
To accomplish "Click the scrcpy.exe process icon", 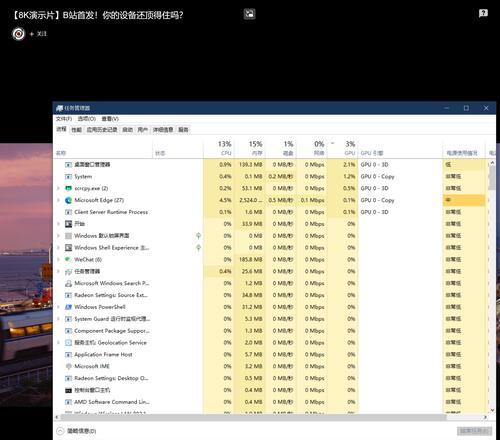I will tap(68, 188).
